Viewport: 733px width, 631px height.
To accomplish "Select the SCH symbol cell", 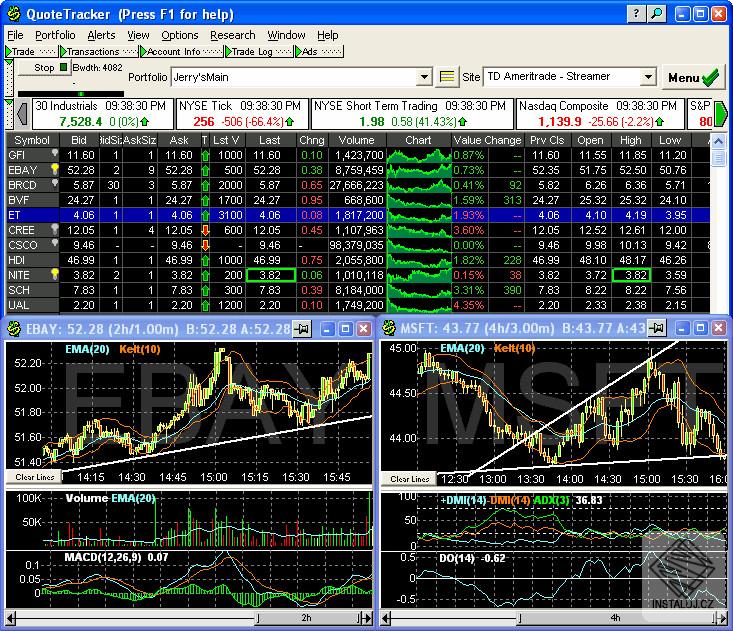I will (x=32, y=290).
